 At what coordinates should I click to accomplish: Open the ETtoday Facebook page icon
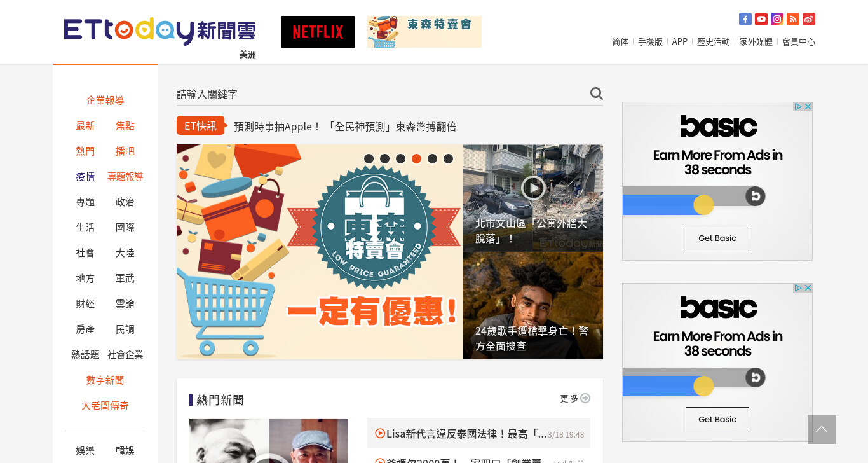(745, 19)
